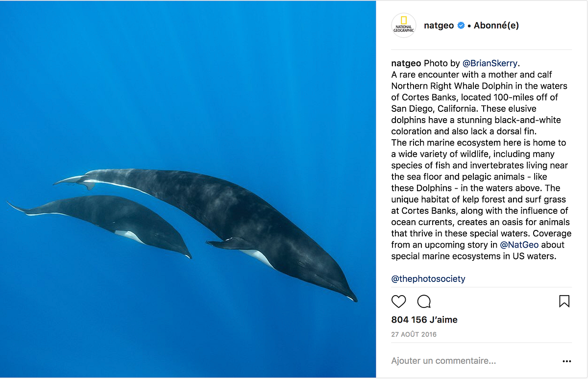The image size is (588, 379).
Task: Click the heart like icon
Action: [x=399, y=301]
